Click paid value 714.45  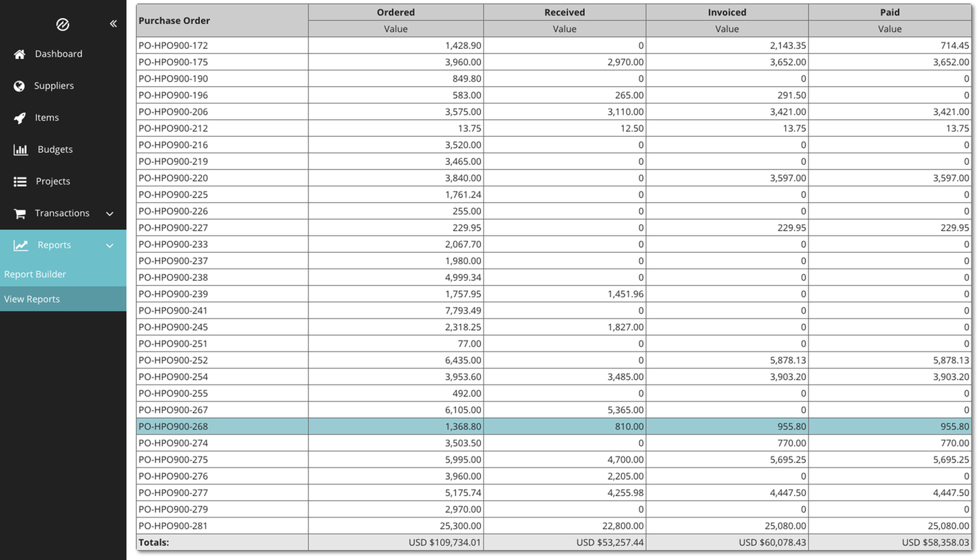tap(955, 46)
